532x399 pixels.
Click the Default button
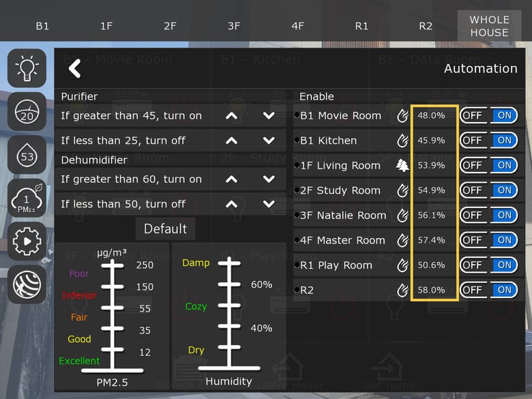[x=165, y=228]
